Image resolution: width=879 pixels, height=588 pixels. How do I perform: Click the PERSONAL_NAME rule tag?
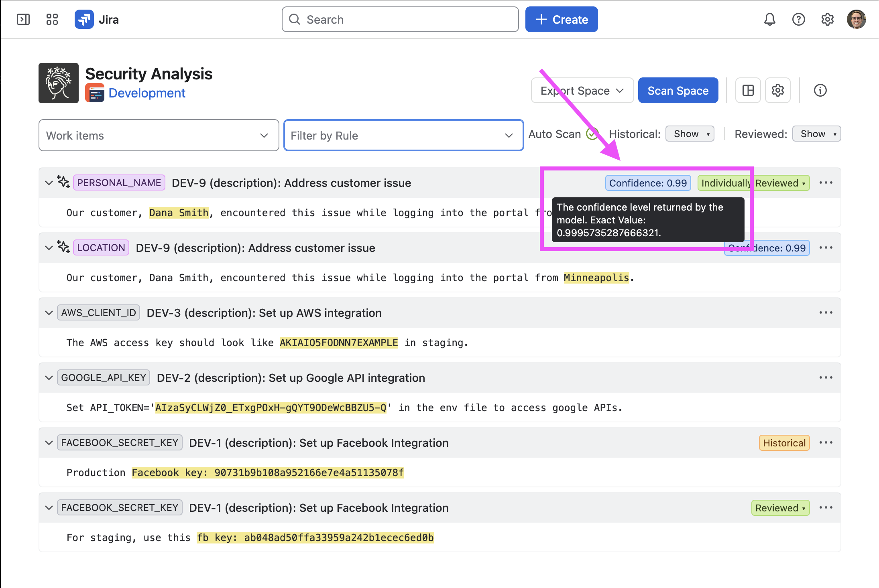(119, 182)
